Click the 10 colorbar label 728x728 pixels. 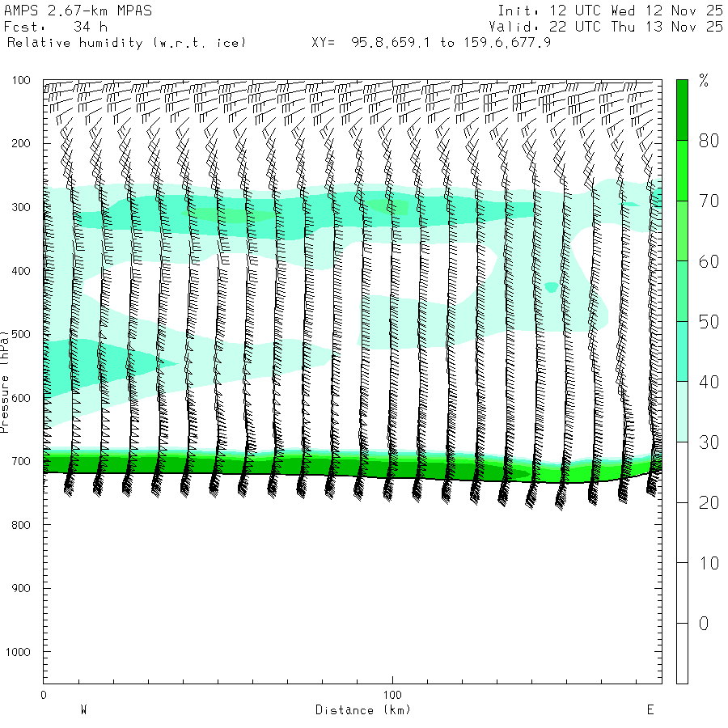(x=709, y=563)
